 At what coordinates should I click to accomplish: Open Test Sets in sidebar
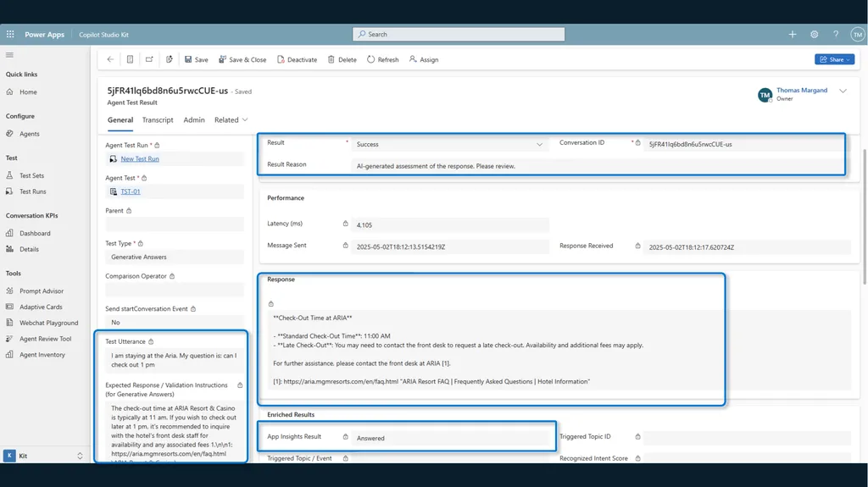pos(31,175)
